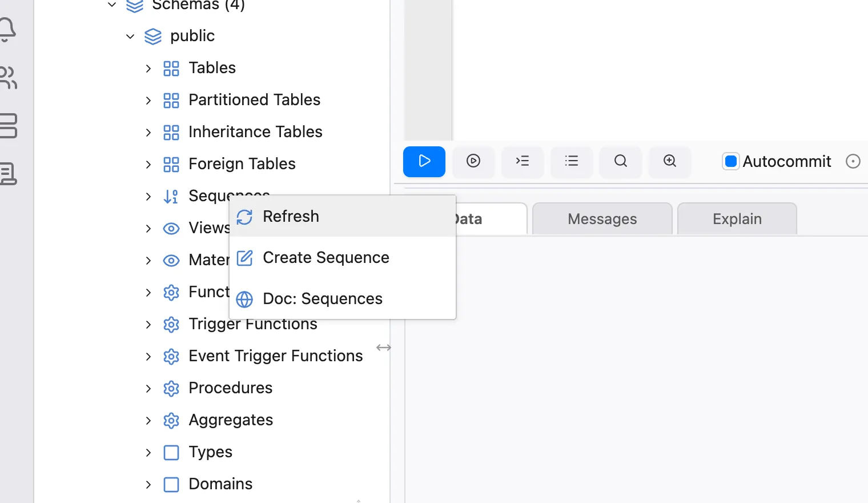Collapse the Schemas (4) node
868x503 pixels.
coord(112,5)
